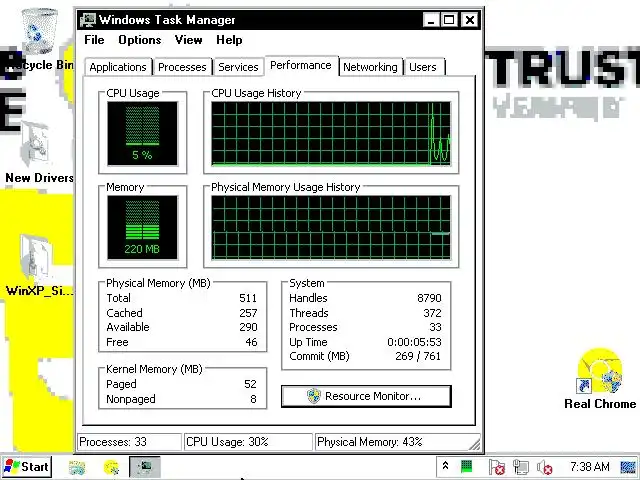Click the CPU Usage 5 % gauge
This screenshot has height=480, width=640.
click(142, 133)
